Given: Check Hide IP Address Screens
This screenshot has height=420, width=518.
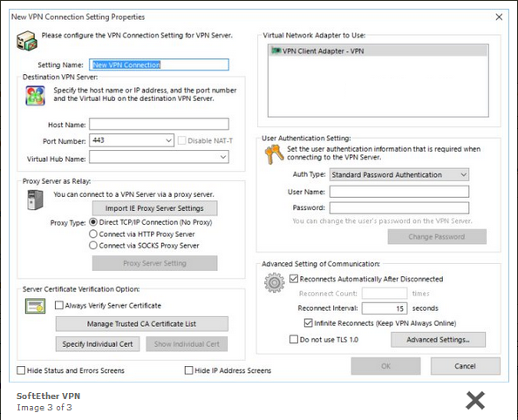Looking at the screenshot, I should (188, 370).
